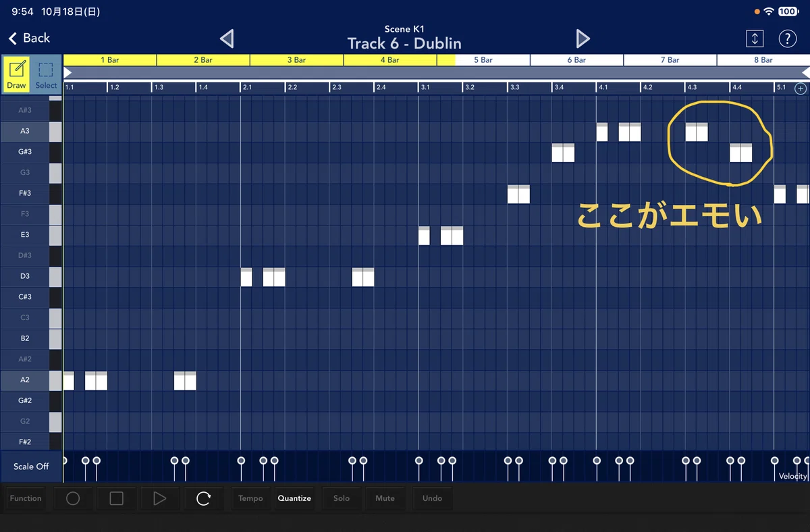Check the battery indicator in status bar
Screen dimensions: 810x532
[x=787, y=11]
